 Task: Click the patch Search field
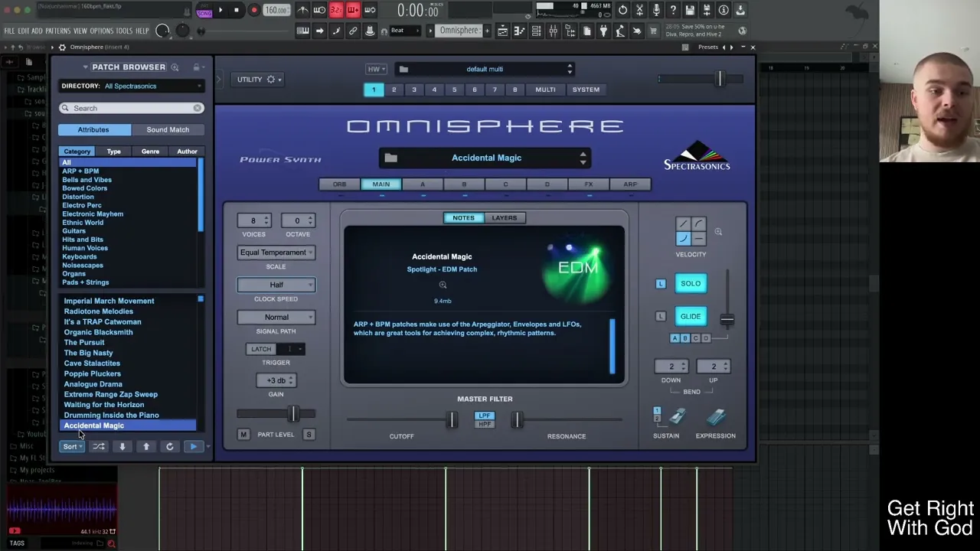coord(132,108)
